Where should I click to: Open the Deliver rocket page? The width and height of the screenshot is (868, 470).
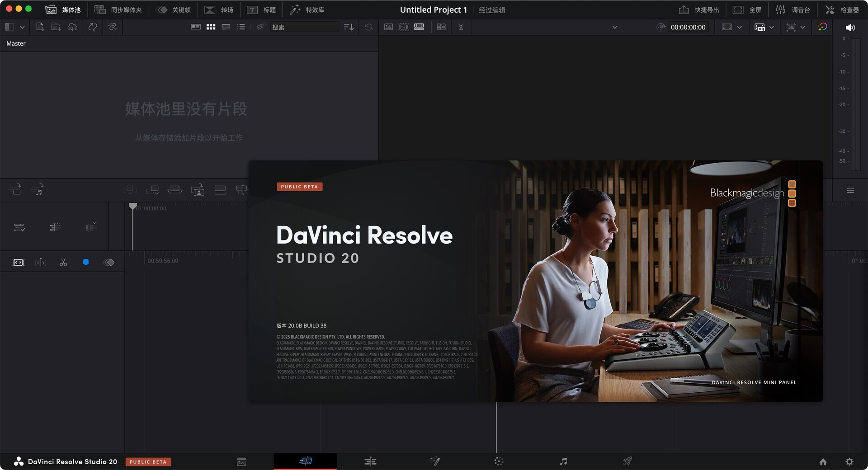[627, 461]
